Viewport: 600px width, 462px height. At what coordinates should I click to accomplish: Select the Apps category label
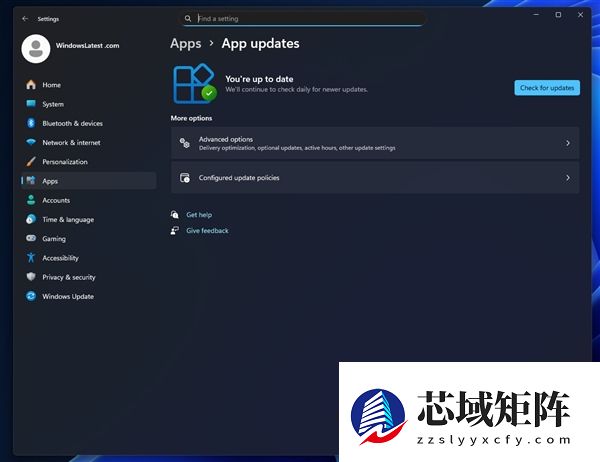(50, 181)
